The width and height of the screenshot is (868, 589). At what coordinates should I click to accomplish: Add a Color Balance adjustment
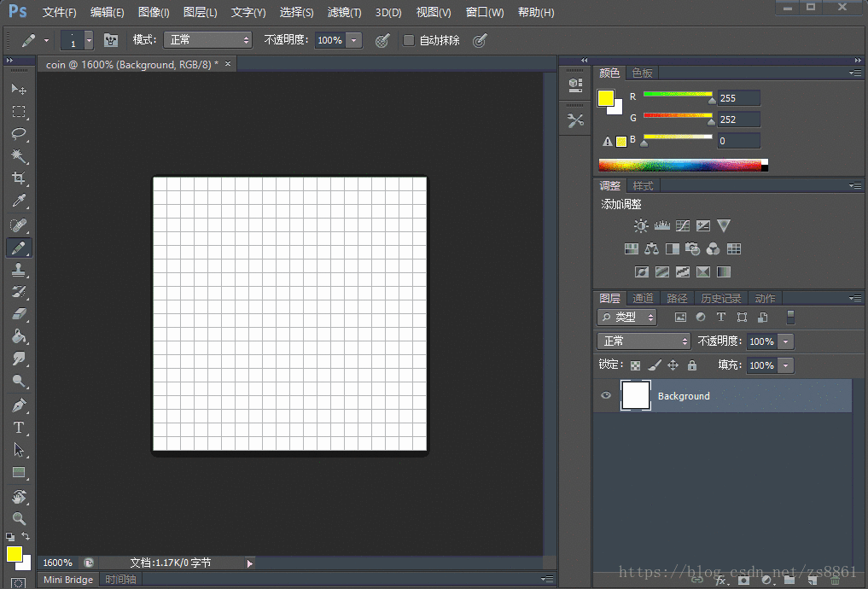click(651, 249)
